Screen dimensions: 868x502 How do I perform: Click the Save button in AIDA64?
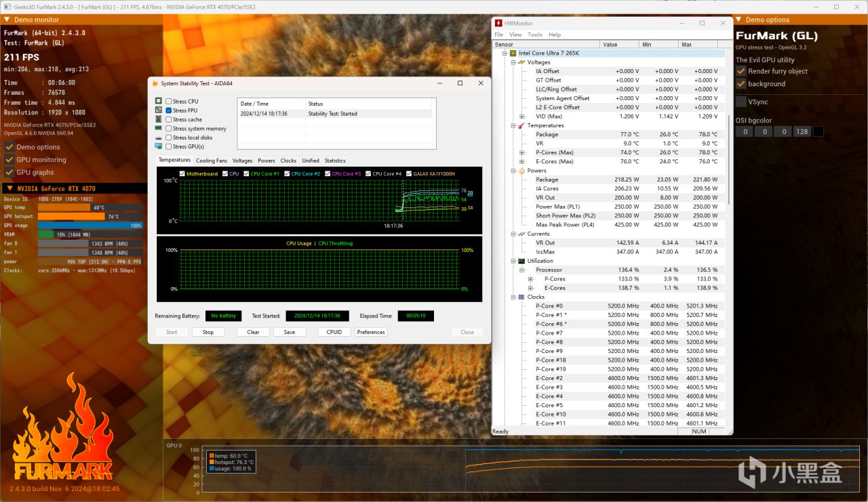(290, 332)
